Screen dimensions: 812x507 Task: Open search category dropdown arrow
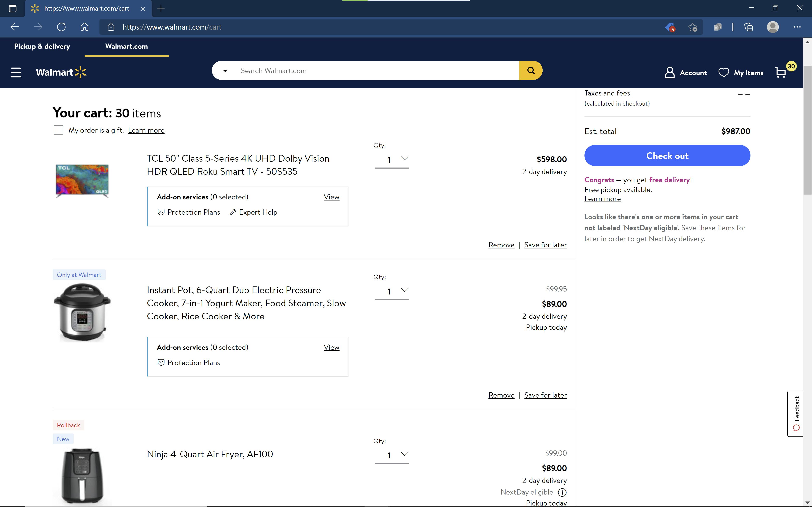tap(225, 71)
